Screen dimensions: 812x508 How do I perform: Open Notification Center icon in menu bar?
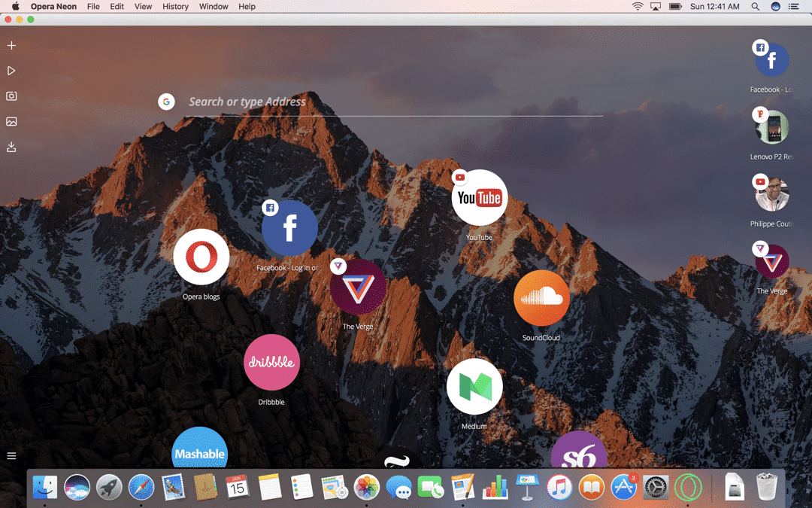coord(793,7)
